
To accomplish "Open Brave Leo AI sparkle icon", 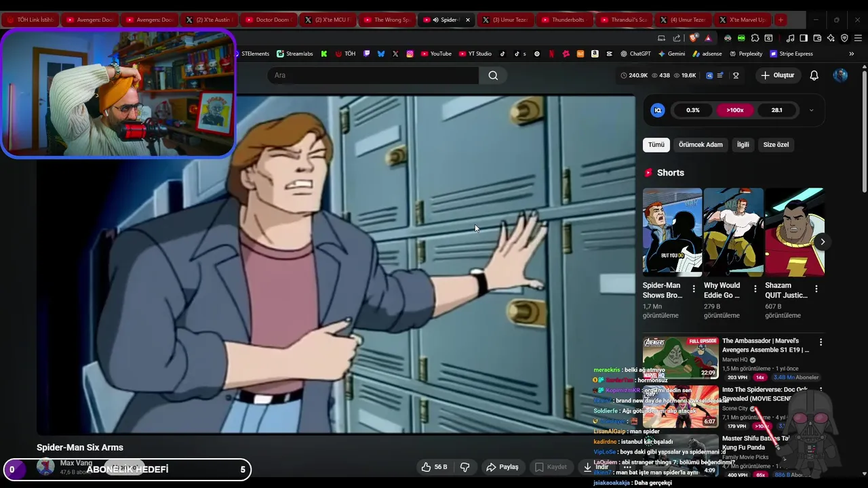I will [x=831, y=38].
